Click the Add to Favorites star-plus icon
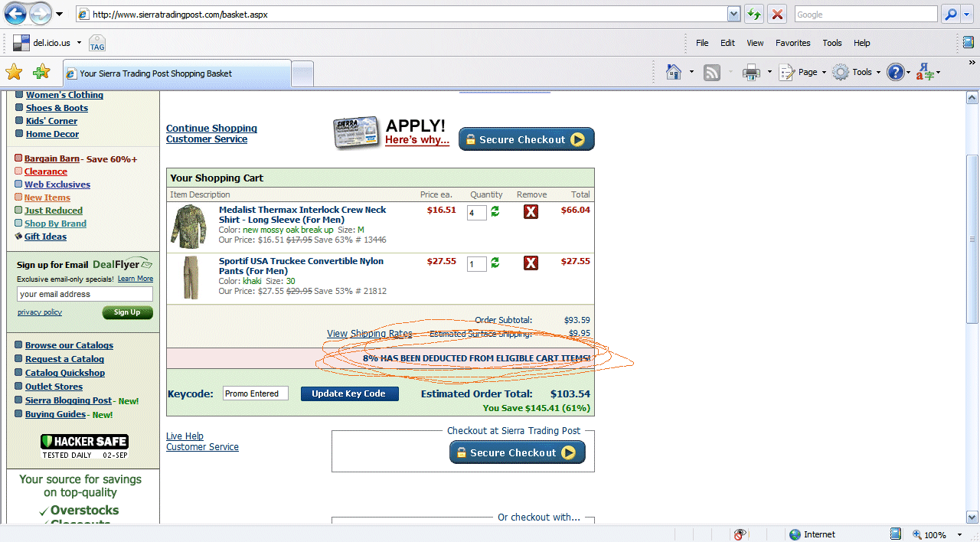Viewport: 980px width, 542px height. [x=41, y=72]
